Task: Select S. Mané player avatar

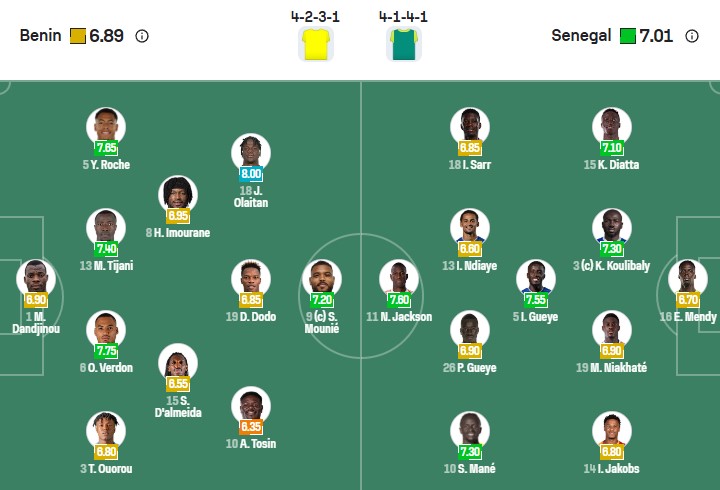Action: (469, 429)
